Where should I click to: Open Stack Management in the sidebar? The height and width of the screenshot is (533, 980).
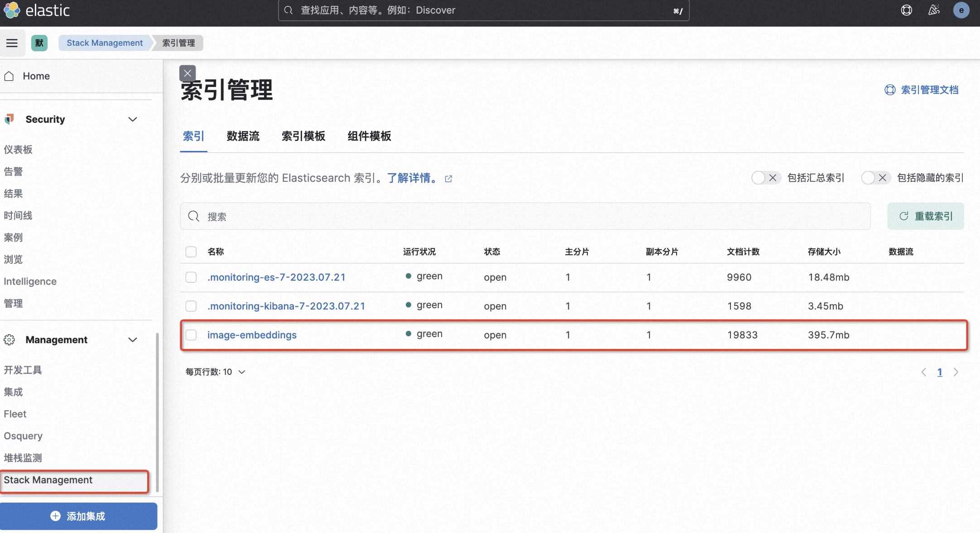(x=48, y=480)
